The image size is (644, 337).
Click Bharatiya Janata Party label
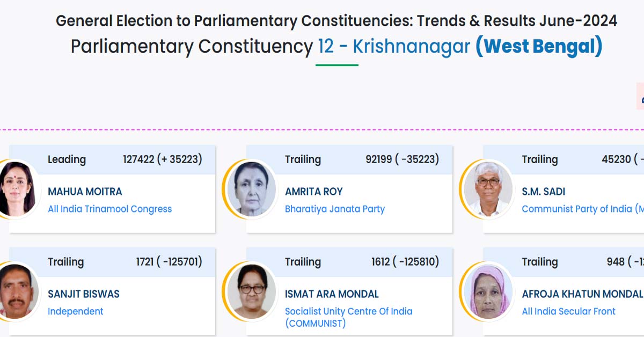[x=335, y=209]
